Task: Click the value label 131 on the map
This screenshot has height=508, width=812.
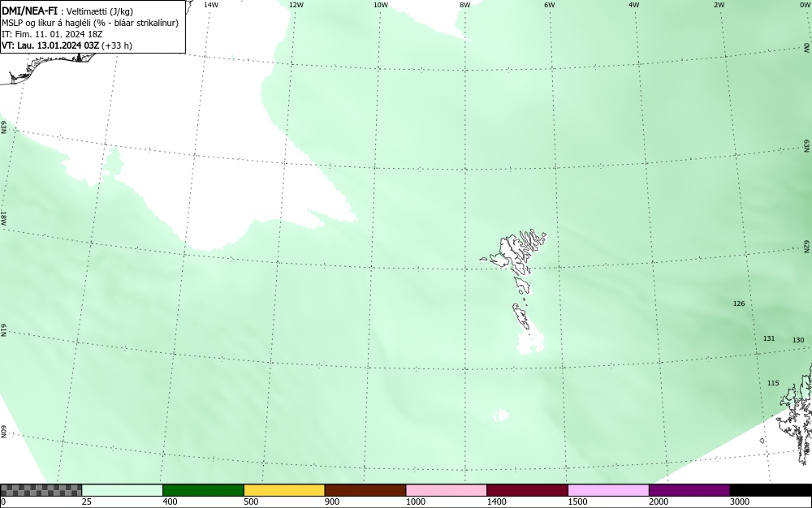Action: [x=769, y=338]
